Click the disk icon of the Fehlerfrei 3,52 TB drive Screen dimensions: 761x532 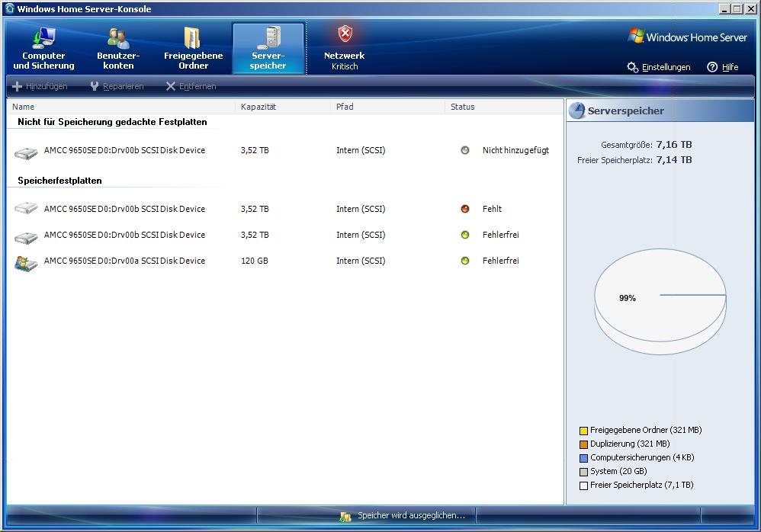tap(26, 237)
